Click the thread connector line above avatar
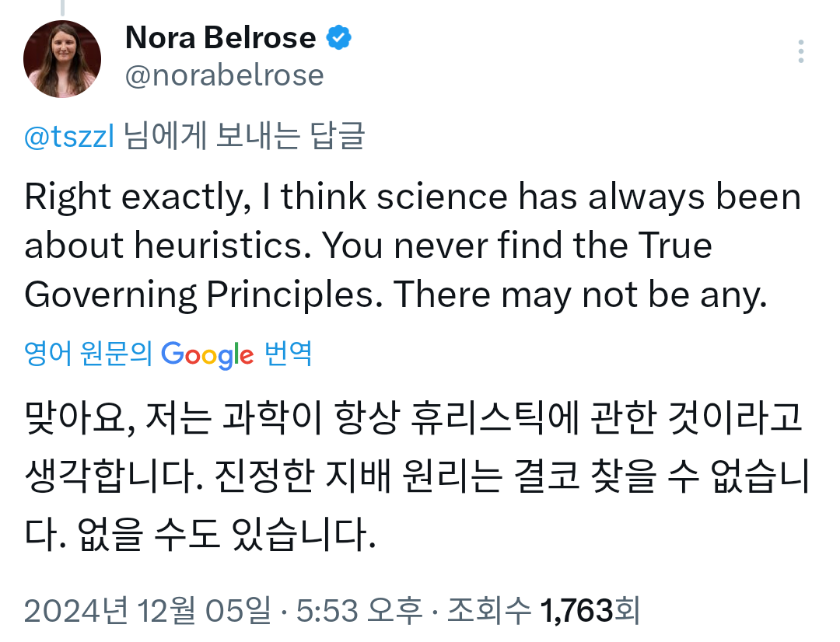 tap(62, 8)
